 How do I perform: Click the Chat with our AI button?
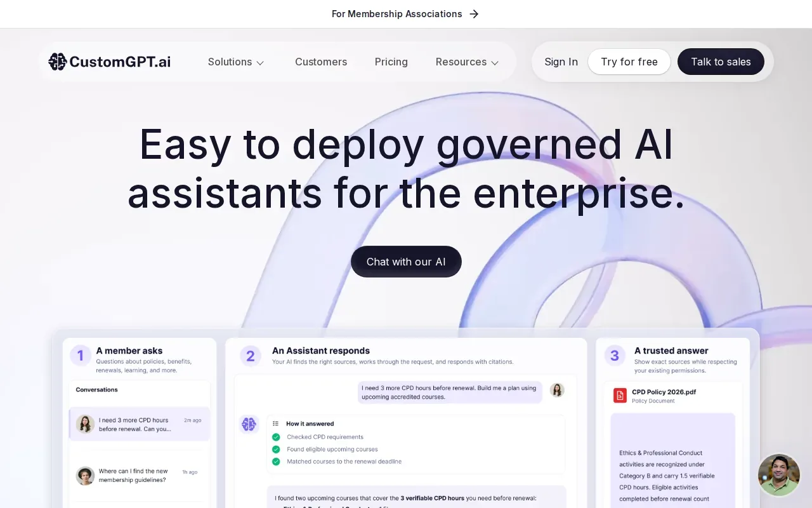click(x=406, y=262)
